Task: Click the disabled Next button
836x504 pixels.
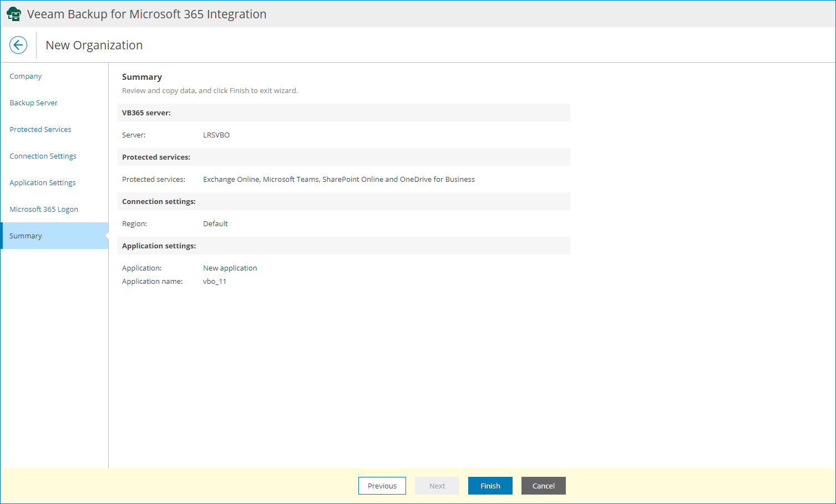Action: click(x=437, y=486)
